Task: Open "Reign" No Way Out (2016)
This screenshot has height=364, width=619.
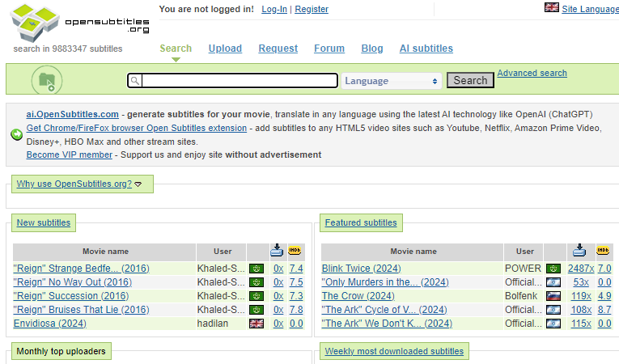Action: [73, 282]
